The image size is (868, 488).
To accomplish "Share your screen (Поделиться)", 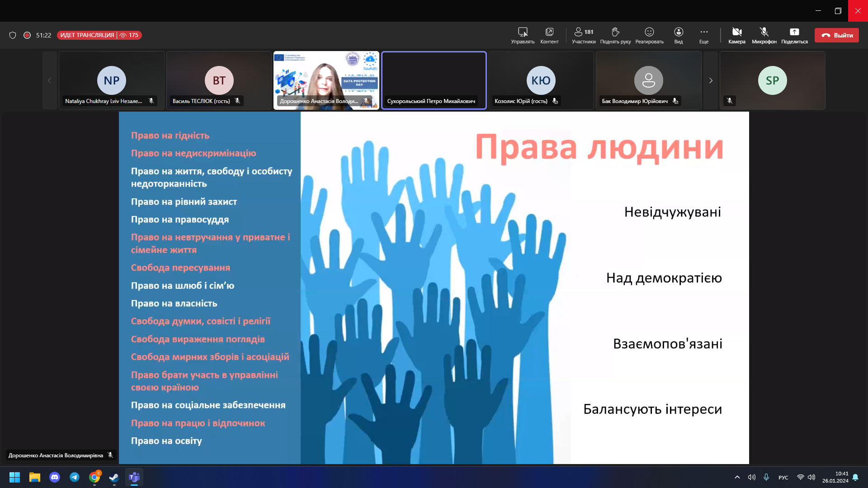I will coord(794,35).
